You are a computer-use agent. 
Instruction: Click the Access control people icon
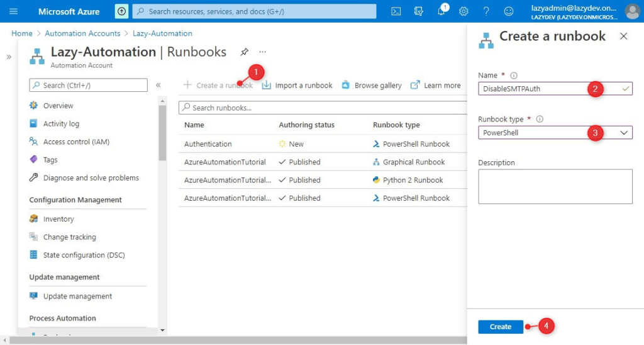click(34, 142)
